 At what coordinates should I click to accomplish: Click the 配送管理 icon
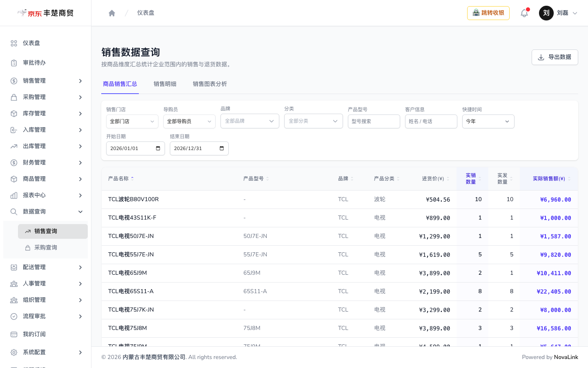coord(14,267)
